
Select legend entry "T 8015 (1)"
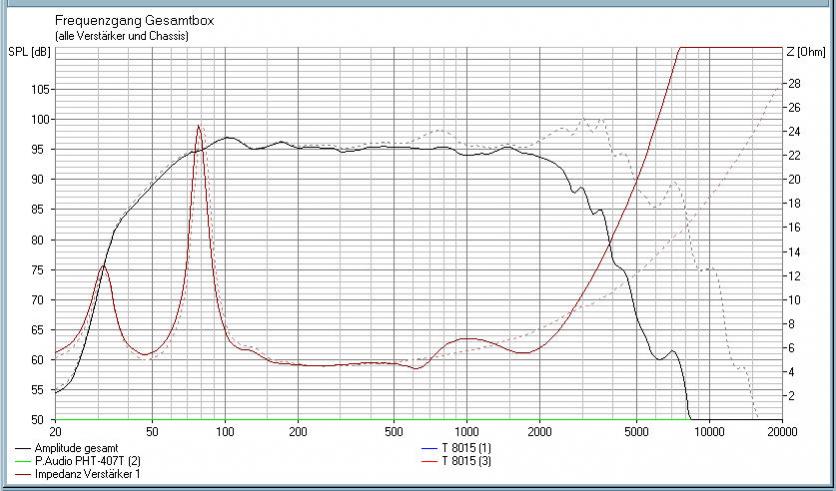466,448
